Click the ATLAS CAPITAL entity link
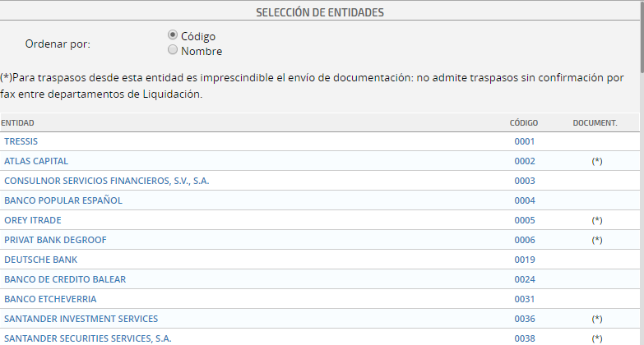The width and height of the screenshot is (644, 345). tap(36, 161)
